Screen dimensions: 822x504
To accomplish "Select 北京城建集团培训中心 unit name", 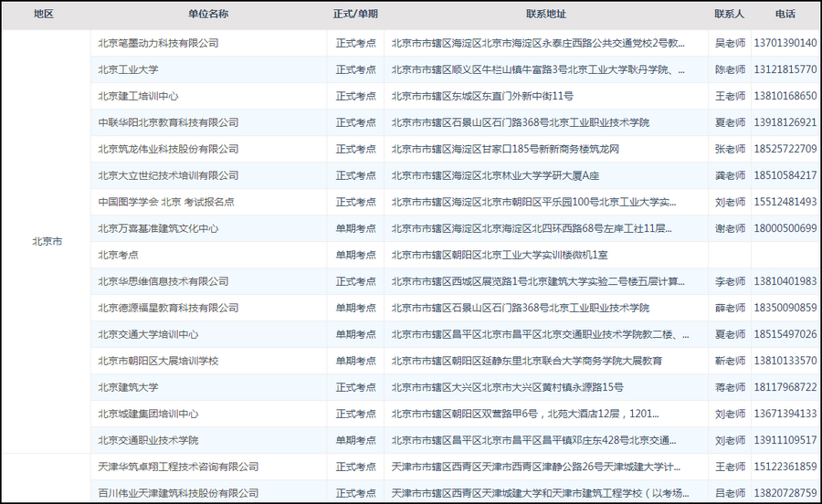I will tap(148, 414).
